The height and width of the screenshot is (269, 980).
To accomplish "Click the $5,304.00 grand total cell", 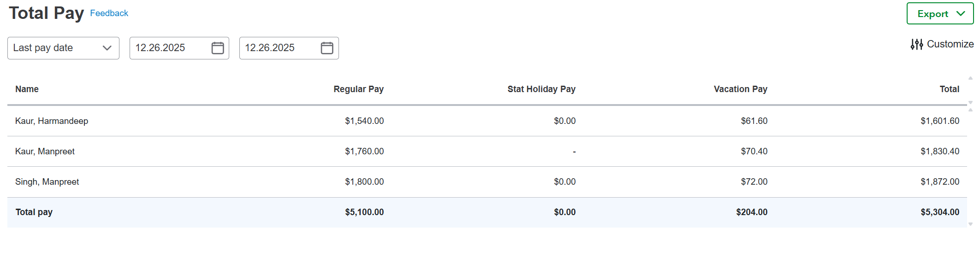I will (x=939, y=212).
